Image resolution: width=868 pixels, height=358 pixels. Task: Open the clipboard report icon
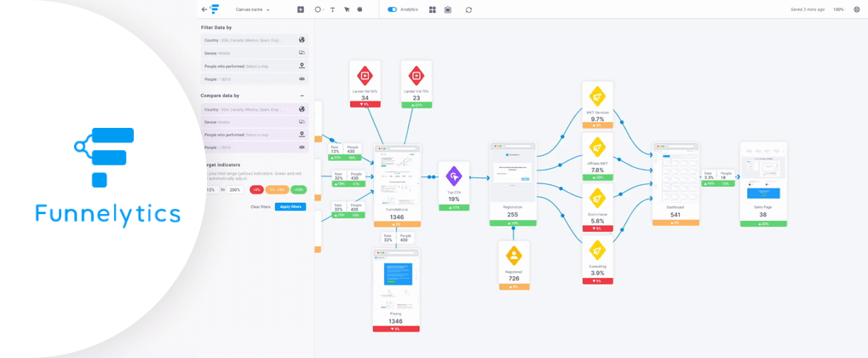(448, 9)
